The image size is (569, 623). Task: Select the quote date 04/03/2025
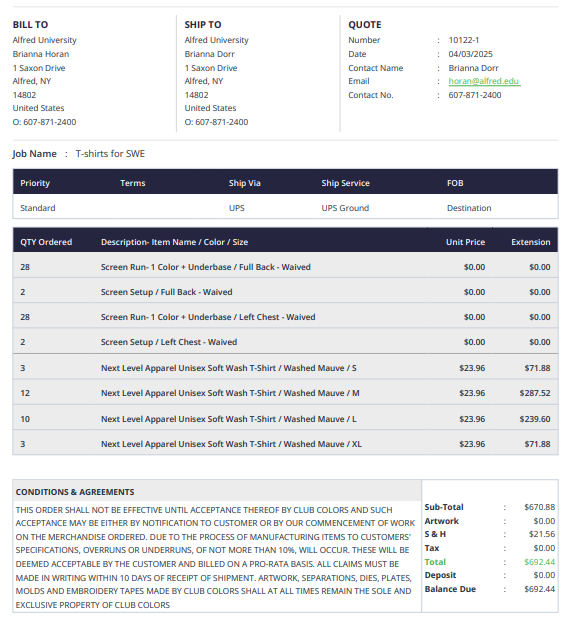point(470,54)
